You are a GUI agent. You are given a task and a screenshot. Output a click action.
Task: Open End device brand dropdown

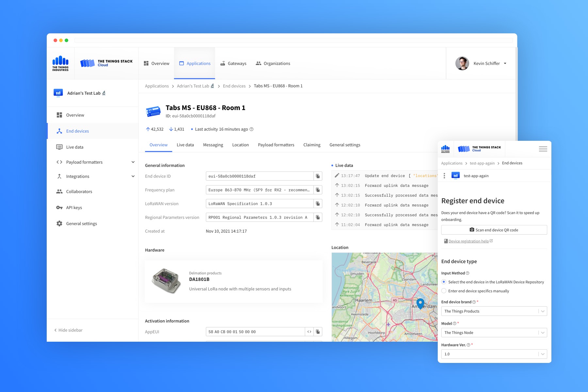[494, 311]
